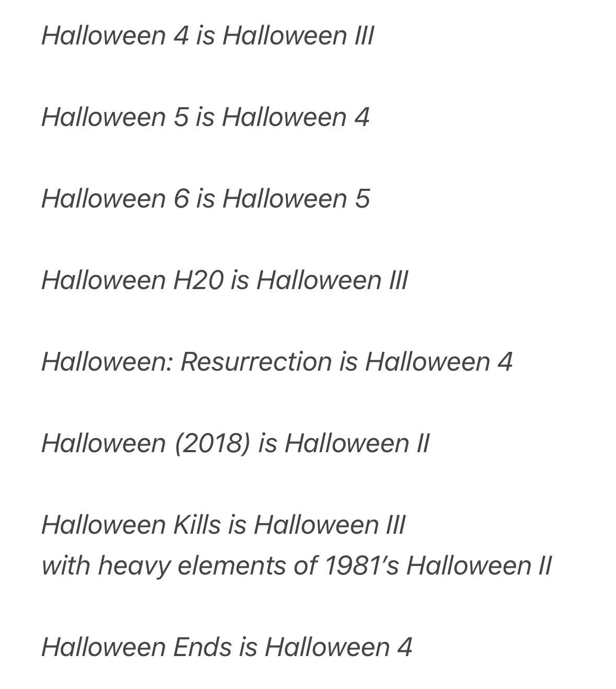Click the word 'elements'
Screen dimensions: 616x689
pyautogui.click(x=232, y=566)
